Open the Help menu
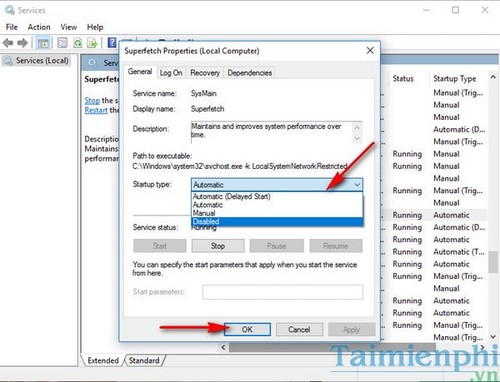 coord(95,27)
